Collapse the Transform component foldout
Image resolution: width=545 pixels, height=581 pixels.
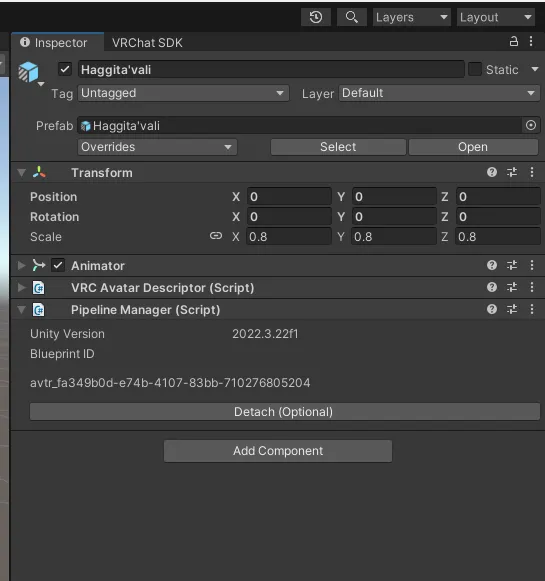21,173
